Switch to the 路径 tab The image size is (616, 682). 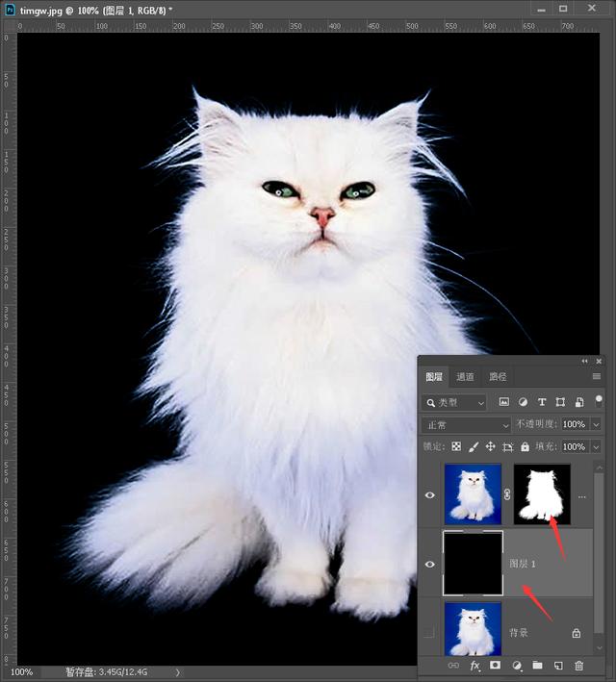[x=498, y=377]
